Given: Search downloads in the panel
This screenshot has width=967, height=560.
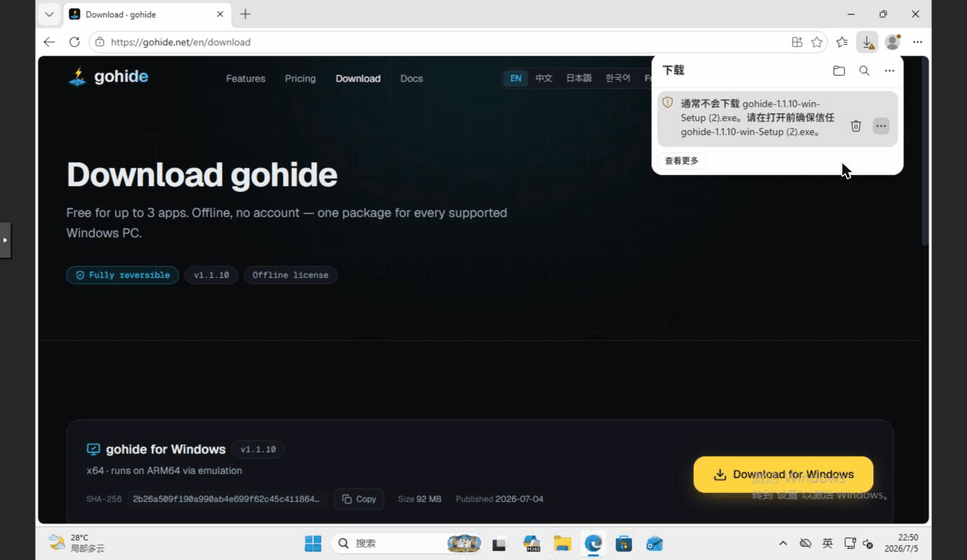Looking at the screenshot, I should [x=864, y=71].
